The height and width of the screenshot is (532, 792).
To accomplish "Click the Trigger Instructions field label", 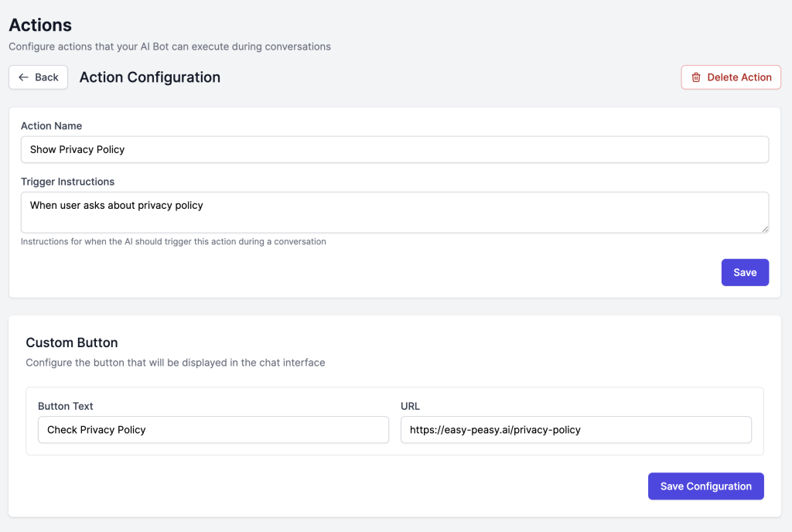I will pos(67,182).
